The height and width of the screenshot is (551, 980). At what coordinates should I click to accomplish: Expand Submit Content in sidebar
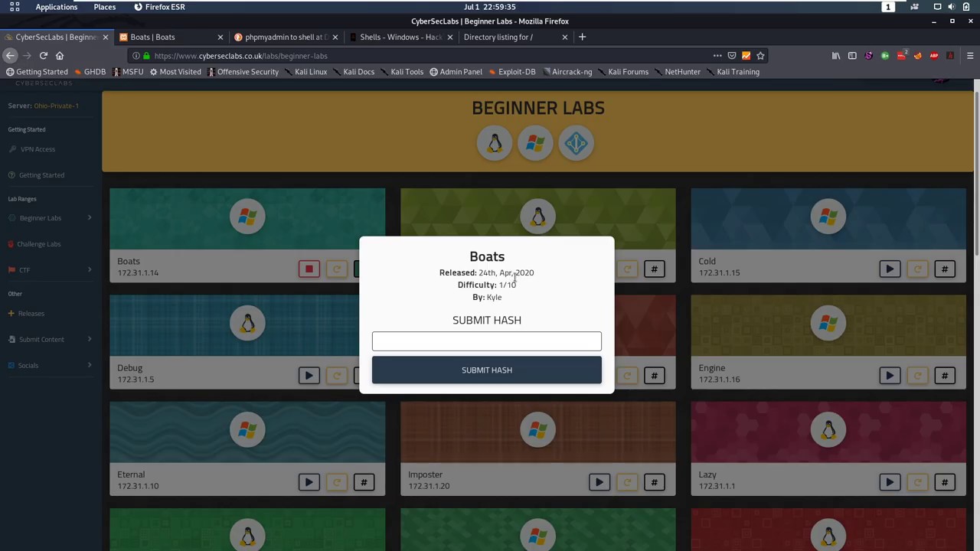click(50, 340)
